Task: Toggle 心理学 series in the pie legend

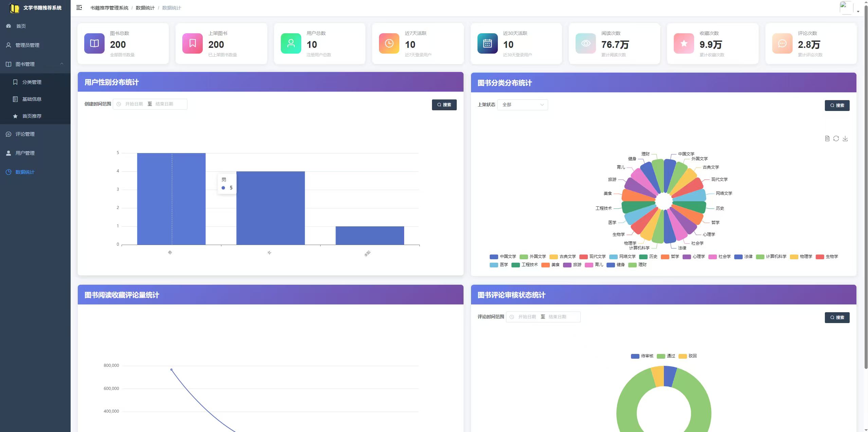Action: [x=694, y=257]
